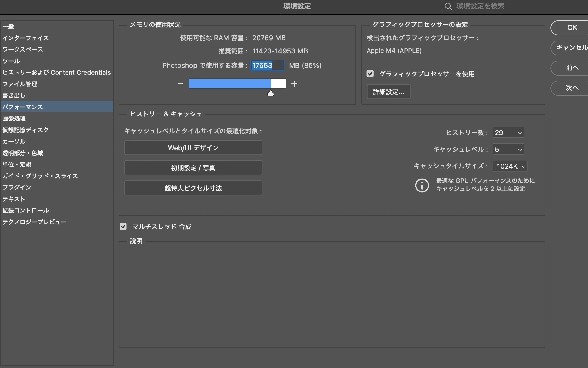The image size is (588, 368).
Task: Click the memory slider triangle handle
Action: 270,93
